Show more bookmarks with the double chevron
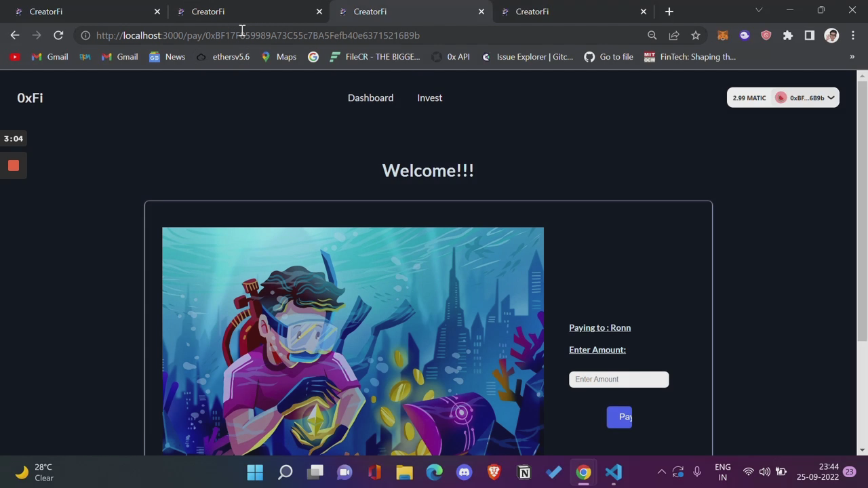868x488 pixels. [x=852, y=57]
